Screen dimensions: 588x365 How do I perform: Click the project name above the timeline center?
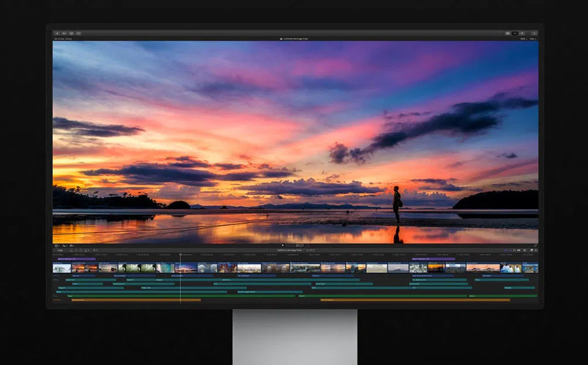(287, 250)
